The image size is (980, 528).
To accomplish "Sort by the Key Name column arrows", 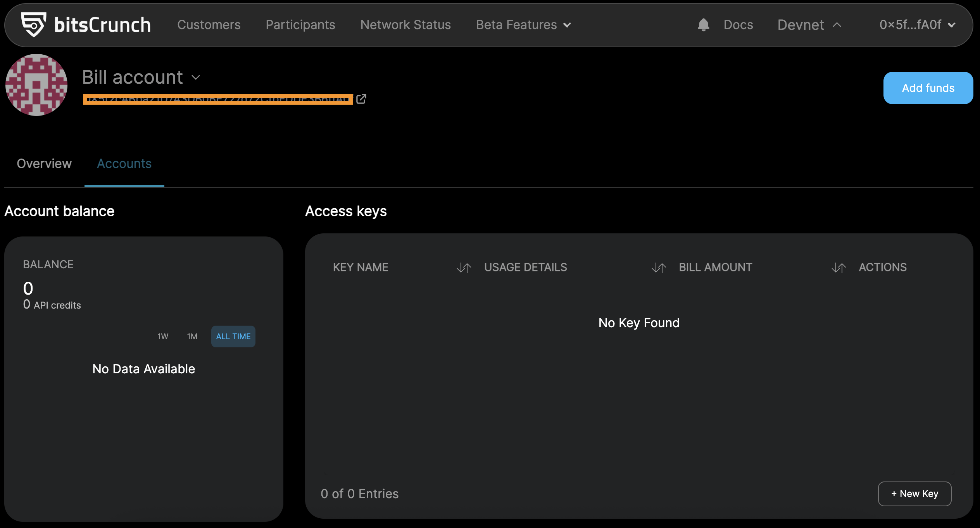I will pyautogui.click(x=464, y=267).
